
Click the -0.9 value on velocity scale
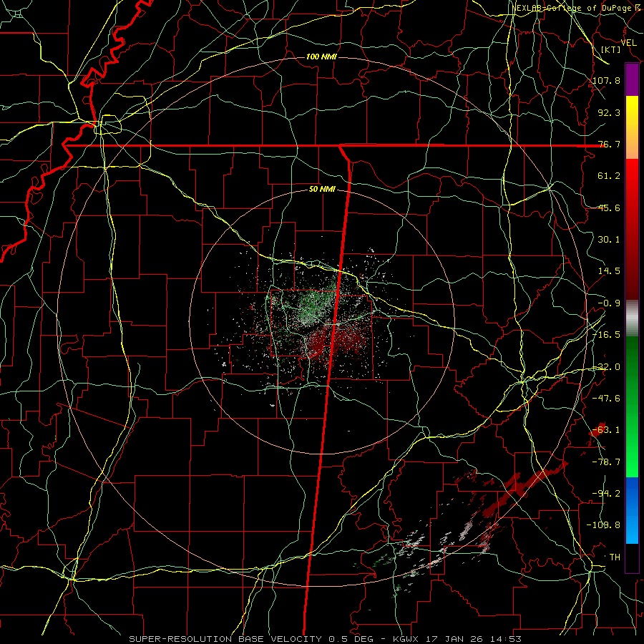coord(609,303)
